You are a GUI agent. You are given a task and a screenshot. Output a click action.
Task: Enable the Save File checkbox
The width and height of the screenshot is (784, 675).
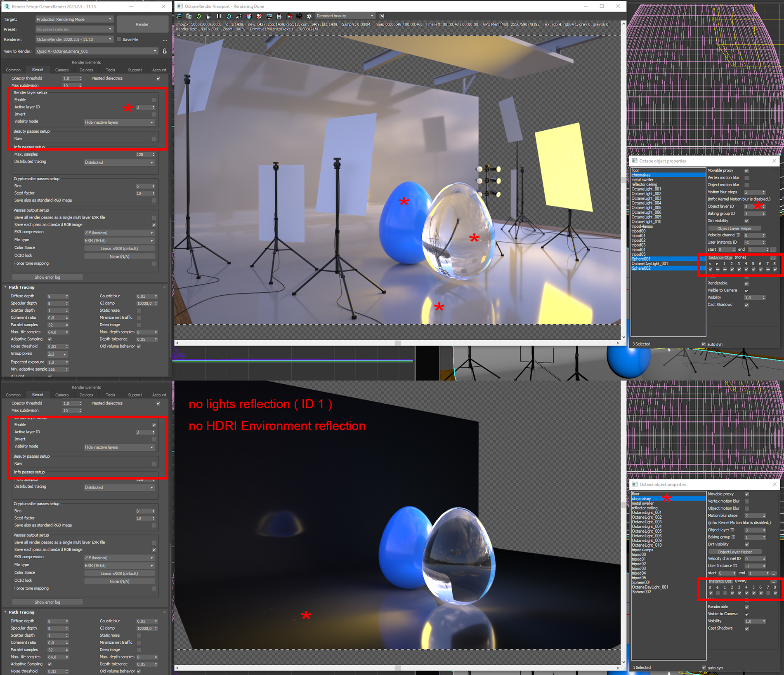click(119, 40)
